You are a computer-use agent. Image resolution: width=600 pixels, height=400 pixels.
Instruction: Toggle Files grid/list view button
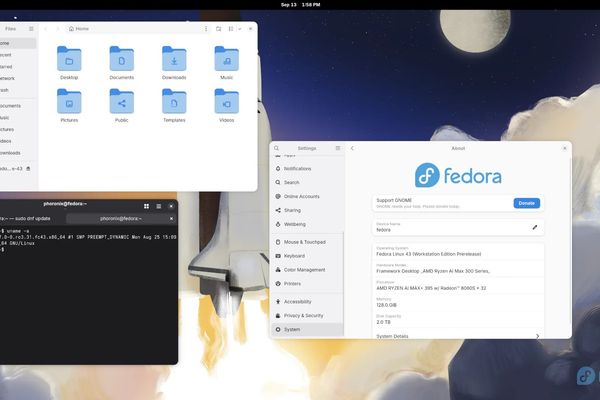click(231, 29)
